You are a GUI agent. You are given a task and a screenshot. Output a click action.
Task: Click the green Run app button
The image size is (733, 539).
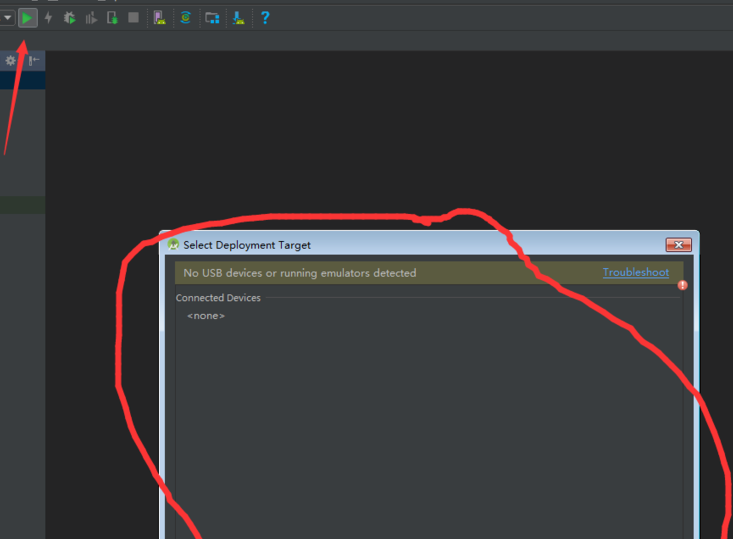coord(27,17)
